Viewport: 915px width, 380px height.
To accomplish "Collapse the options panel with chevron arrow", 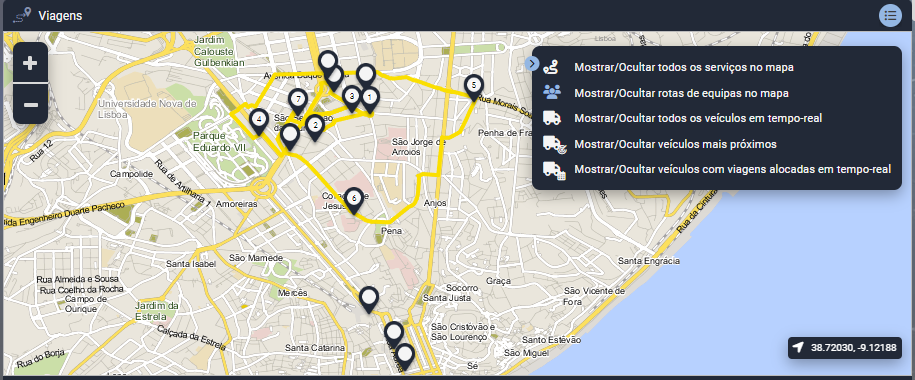I will pyautogui.click(x=532, y=64).
